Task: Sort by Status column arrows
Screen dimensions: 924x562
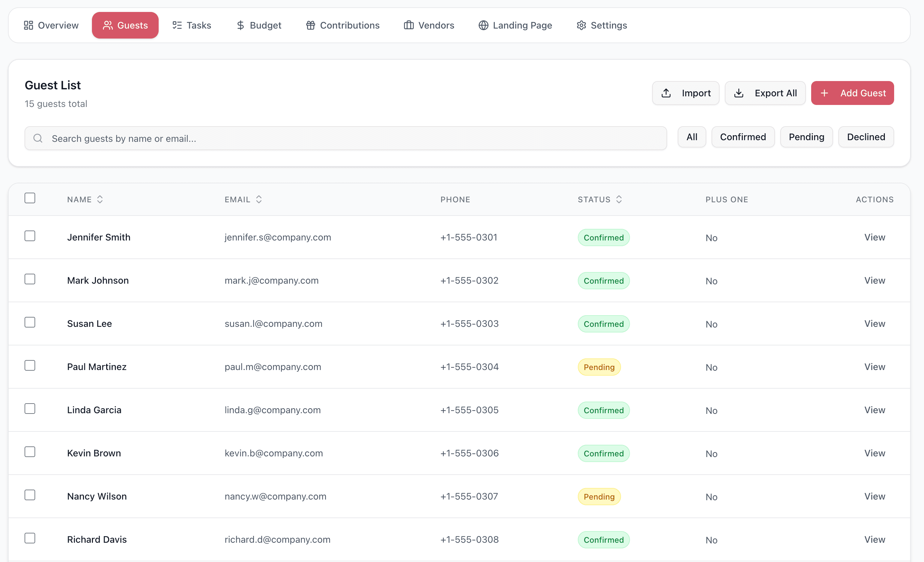Action: point(619,200)
